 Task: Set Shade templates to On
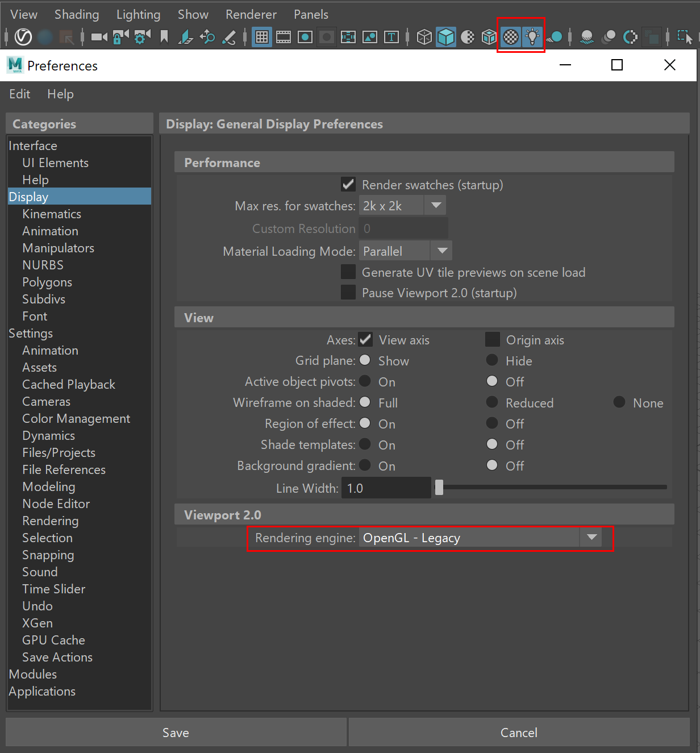pyautogui.click(x=365, y=444)
